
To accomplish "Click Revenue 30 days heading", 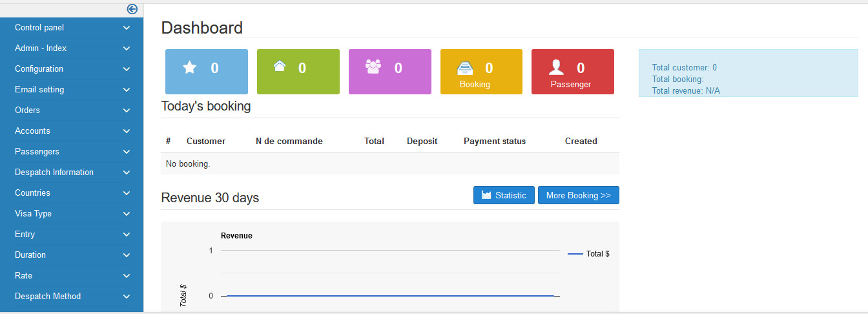I will click(x=210, y=198).
